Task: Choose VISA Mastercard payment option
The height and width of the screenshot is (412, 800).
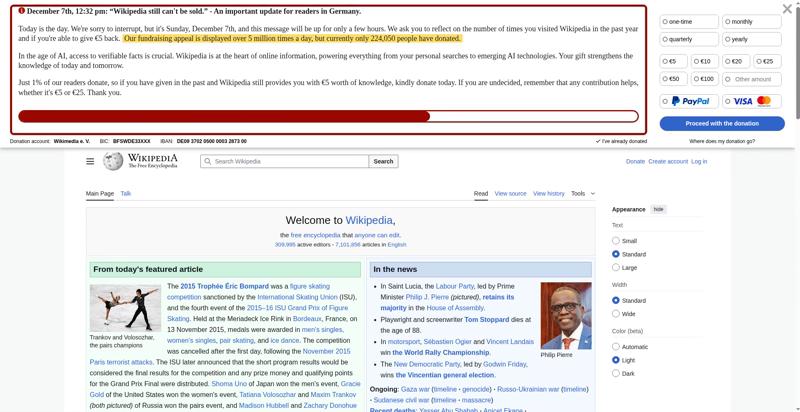Action: [752, 101]
